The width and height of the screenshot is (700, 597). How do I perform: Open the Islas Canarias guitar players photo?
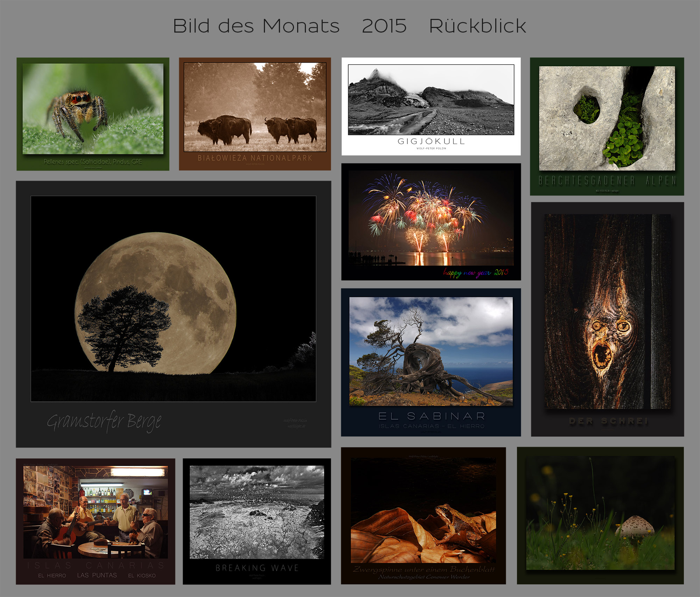[x=95, y=512]
